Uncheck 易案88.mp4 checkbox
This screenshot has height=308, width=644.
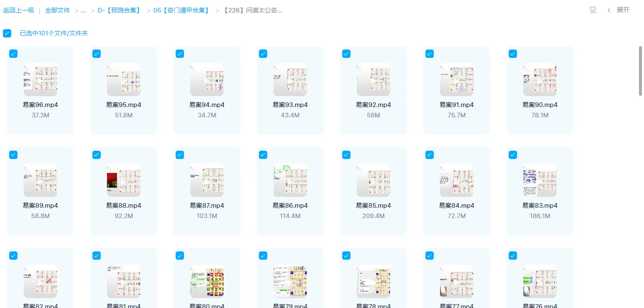(x=97, y=155)
